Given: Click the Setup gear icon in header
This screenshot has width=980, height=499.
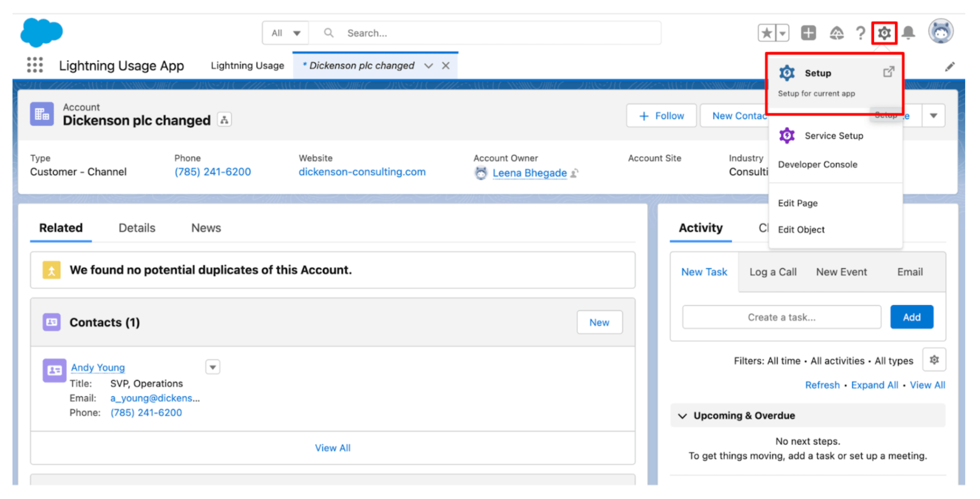Looking at the screenshot, I should click(x=884, y=33).
